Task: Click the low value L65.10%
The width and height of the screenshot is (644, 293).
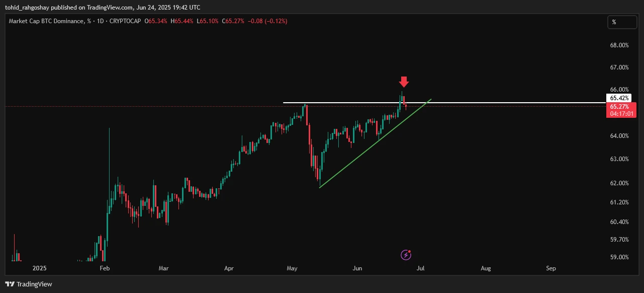Action: point(207,21)
